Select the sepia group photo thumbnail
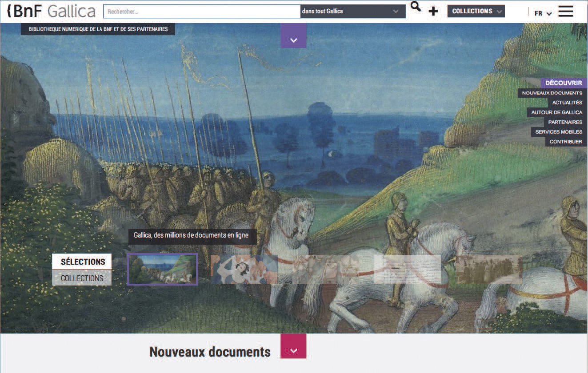This screenshot has height=373, width=588. click(x=489, y=269)
